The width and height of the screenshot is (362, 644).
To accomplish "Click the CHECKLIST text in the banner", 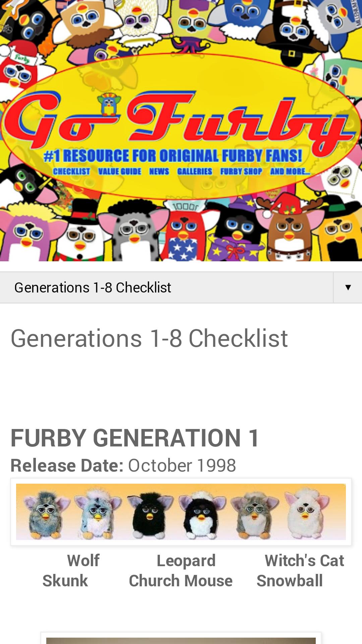I will pos(72,171).
